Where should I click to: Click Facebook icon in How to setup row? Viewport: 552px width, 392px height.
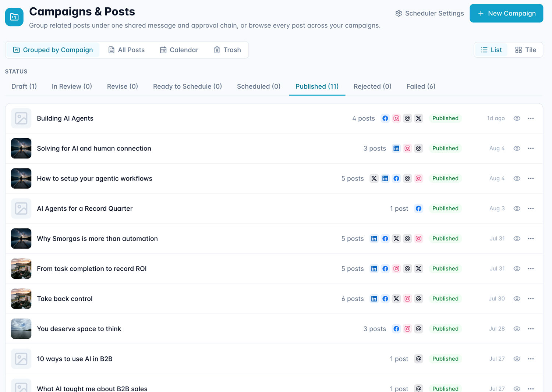tap(396, 178)
